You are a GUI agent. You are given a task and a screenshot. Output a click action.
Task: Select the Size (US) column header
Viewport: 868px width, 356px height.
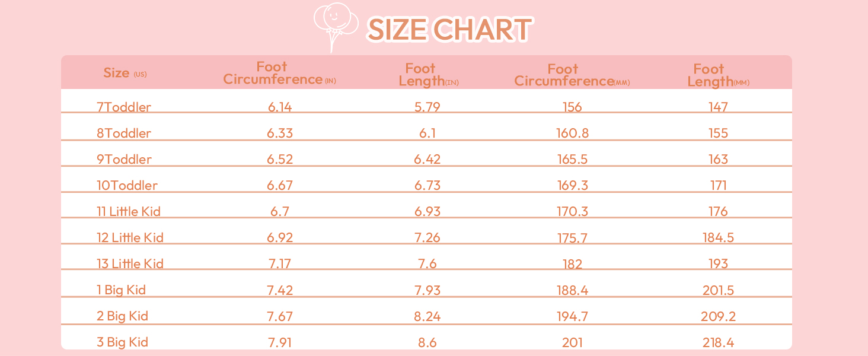coord(125,73)
